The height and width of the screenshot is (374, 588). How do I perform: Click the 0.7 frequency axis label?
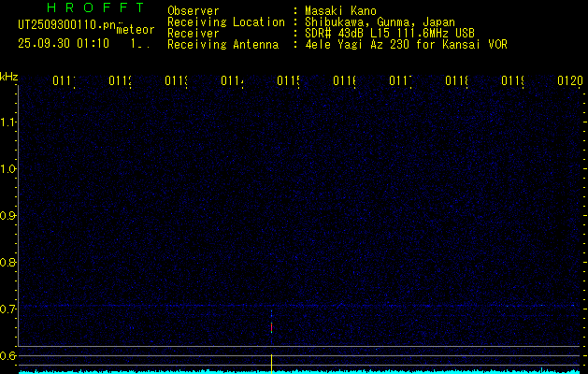point(8,309)
